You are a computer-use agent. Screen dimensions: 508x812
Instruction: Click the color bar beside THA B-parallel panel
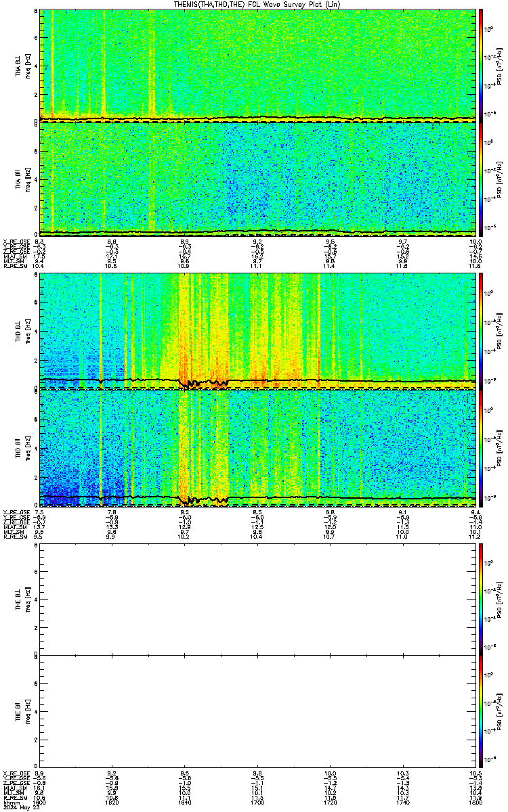(x=481, y=178)
